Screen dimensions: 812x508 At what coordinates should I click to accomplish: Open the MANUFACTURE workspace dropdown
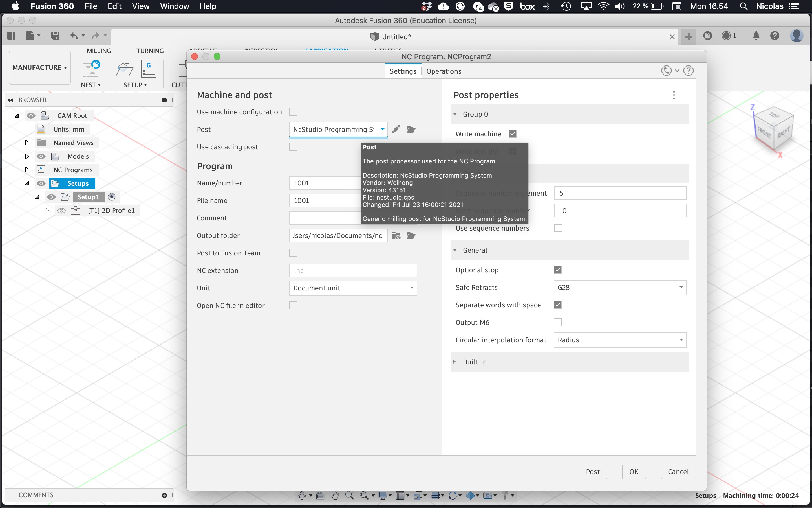point(39,67)
